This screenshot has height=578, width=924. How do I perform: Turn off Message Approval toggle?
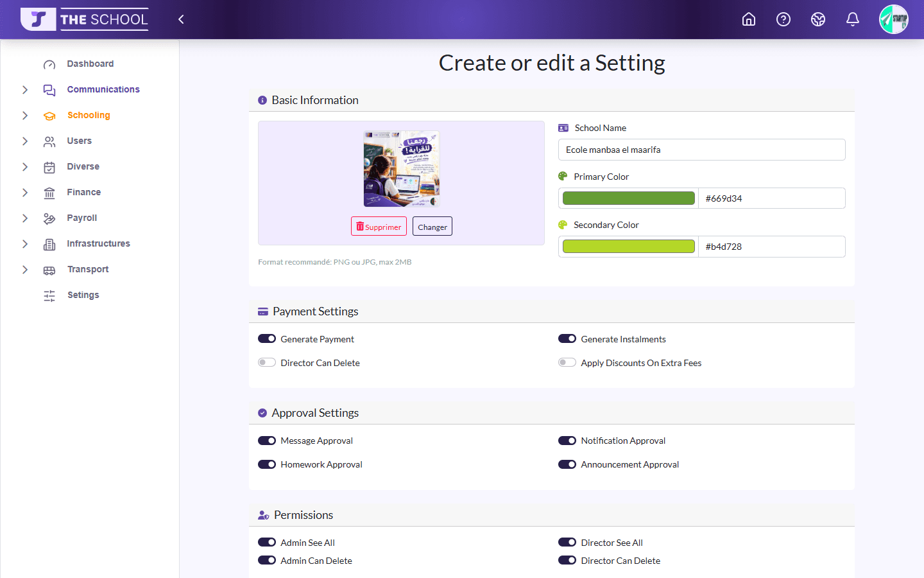click(x=267, y=440)
